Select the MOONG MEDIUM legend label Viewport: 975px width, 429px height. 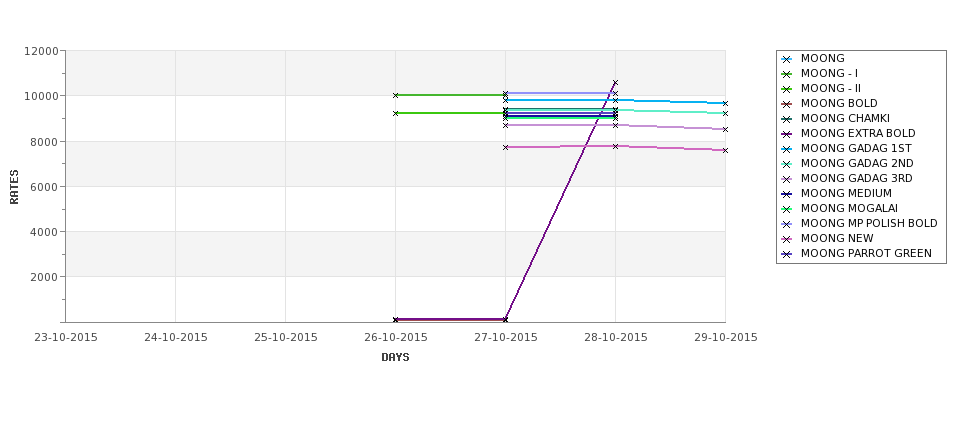tap(846, 193)
